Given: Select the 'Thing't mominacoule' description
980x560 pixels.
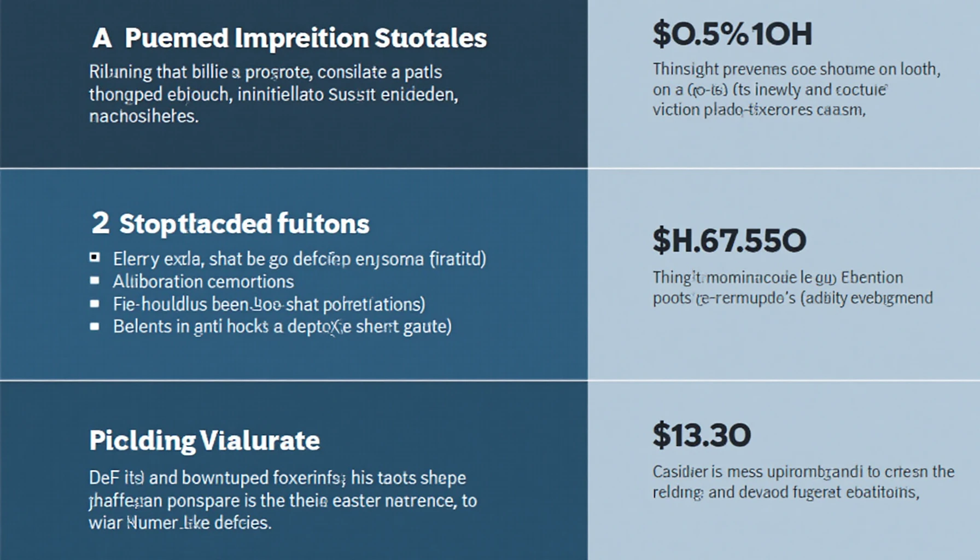Looking at the screenshot, I should tap(792, 288).
